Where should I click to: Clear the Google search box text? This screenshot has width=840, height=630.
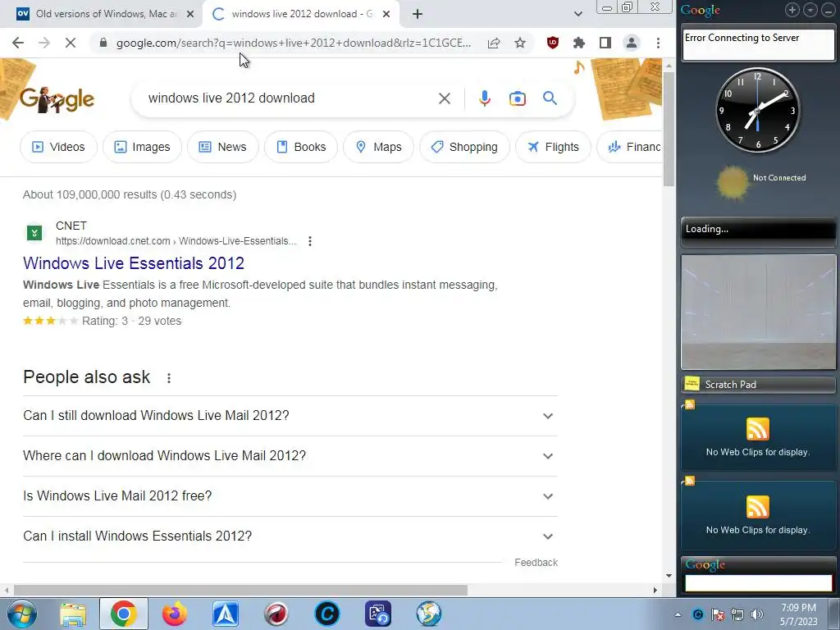tap(444, 98)
